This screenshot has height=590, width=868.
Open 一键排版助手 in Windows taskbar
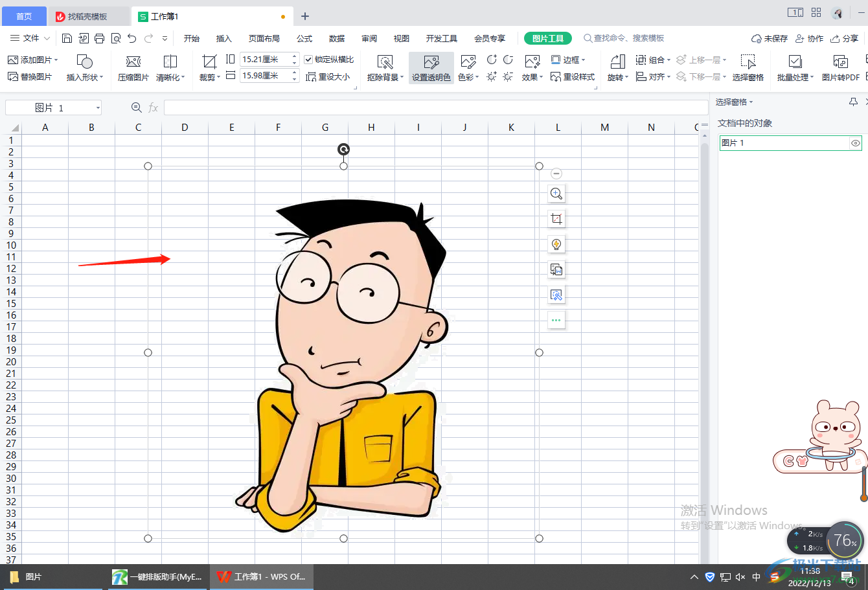[158, 576]
